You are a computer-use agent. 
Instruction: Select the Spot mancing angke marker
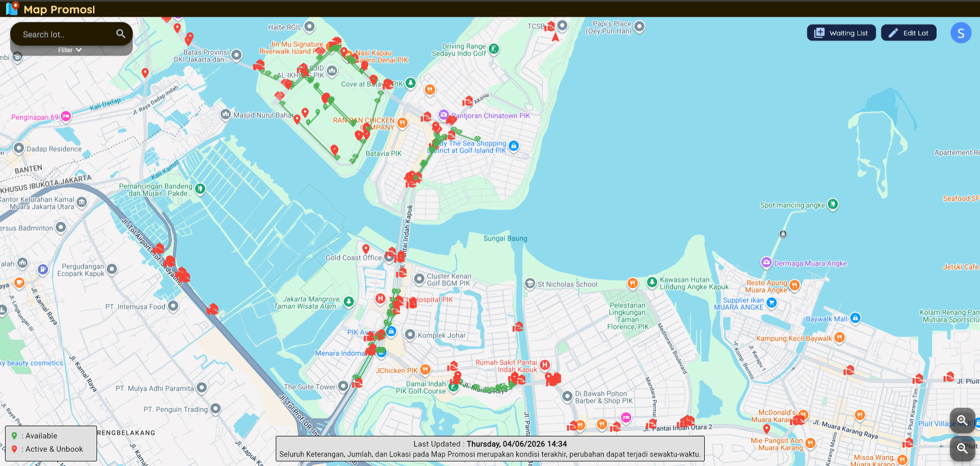833,204
